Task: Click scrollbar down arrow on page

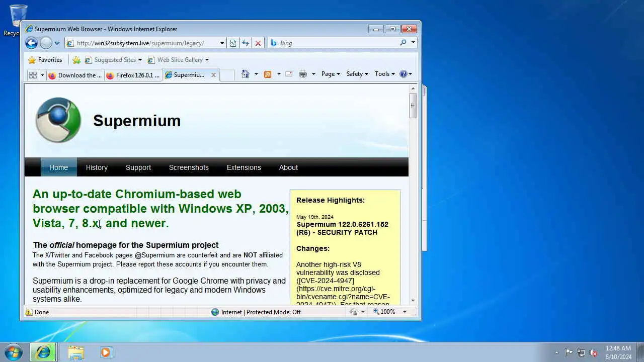Action: tap(413, 300)
